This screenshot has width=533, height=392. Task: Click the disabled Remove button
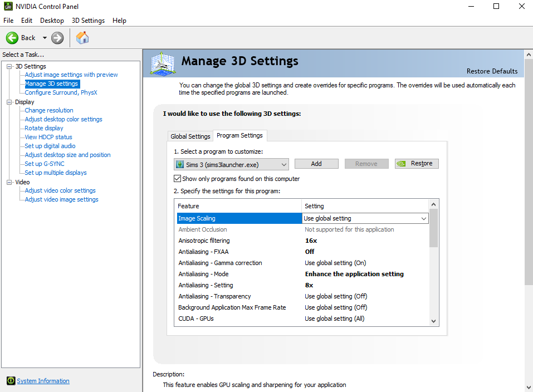pos(366,164)
